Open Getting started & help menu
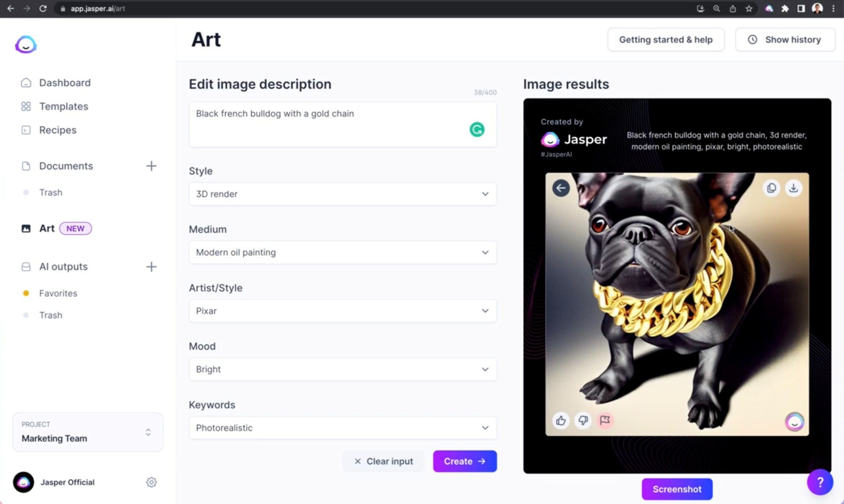844x504 pixels. pos(666,40)
